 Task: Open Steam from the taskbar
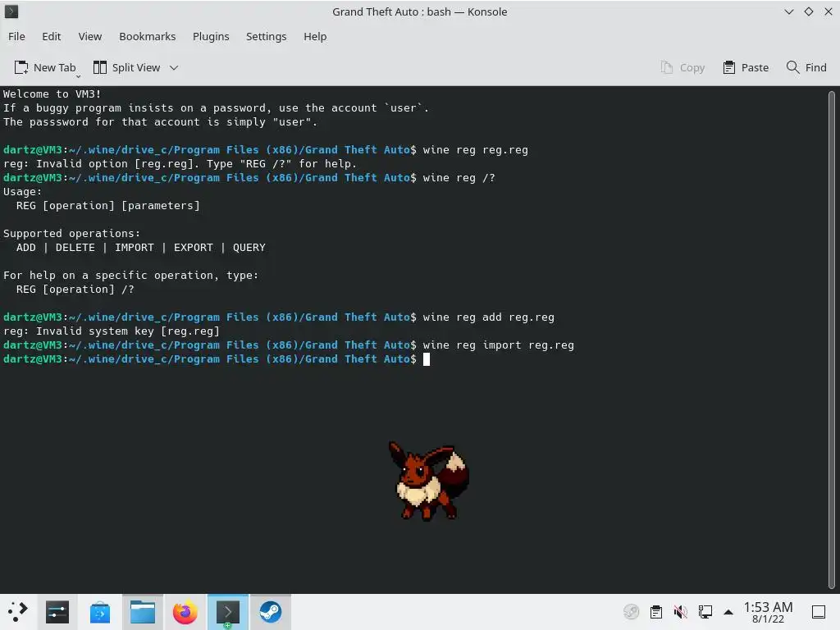click(x=271, y=612)
